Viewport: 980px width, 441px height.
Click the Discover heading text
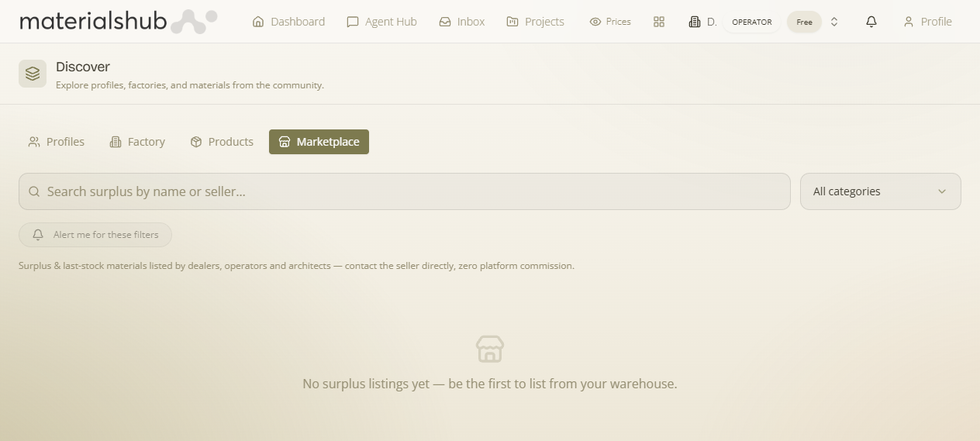tap(83, 67)
